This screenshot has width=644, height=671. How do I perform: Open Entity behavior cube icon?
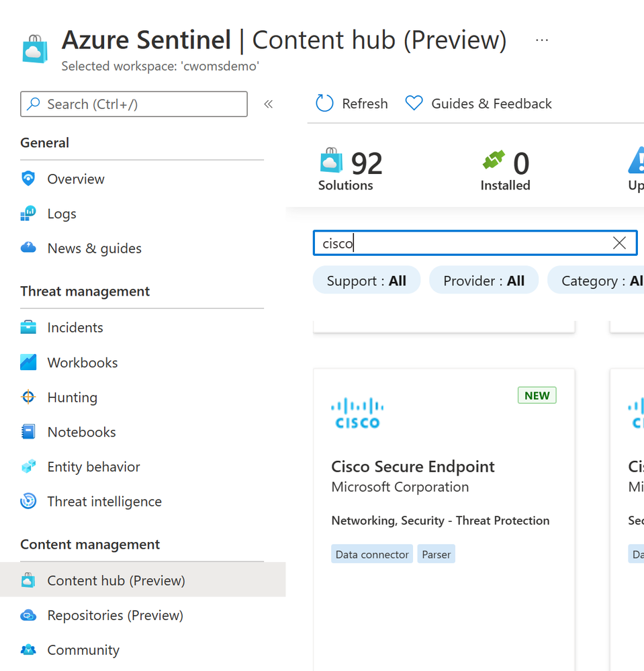point(28,467)
